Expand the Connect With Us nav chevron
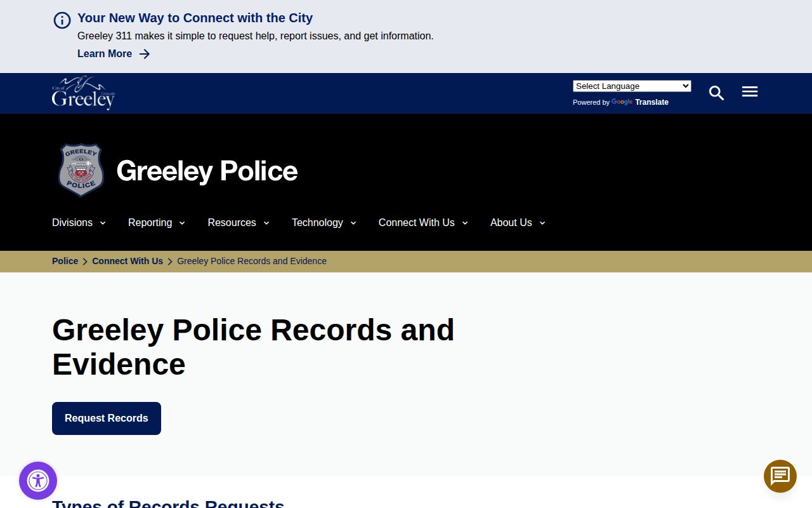Viewport: 812px width, 508px height. click(x=465, y=223)
